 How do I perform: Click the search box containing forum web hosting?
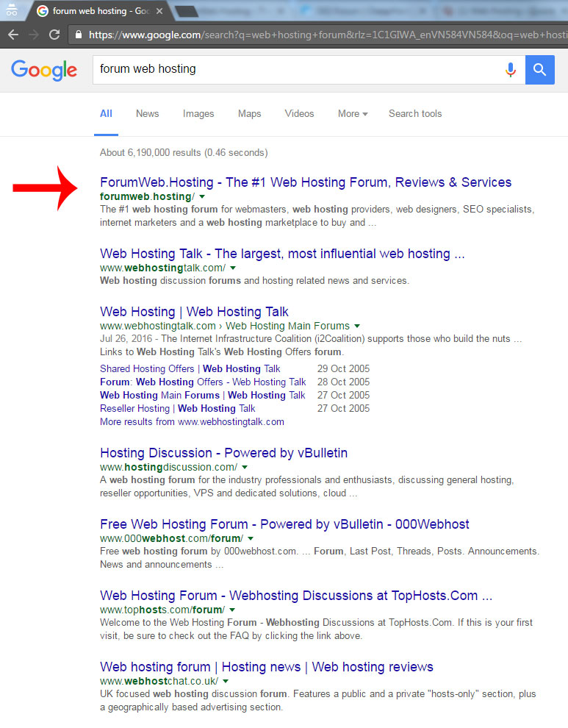(297, 70)
